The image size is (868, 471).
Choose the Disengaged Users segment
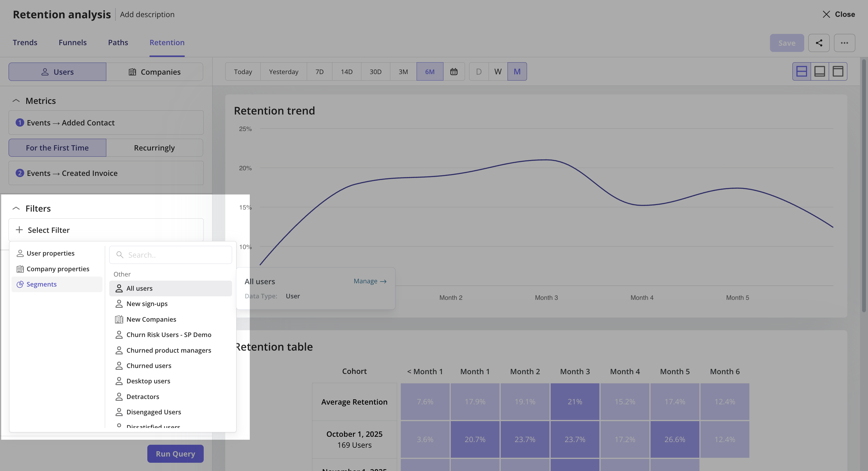pyautogui.click(x=171, y=412)
